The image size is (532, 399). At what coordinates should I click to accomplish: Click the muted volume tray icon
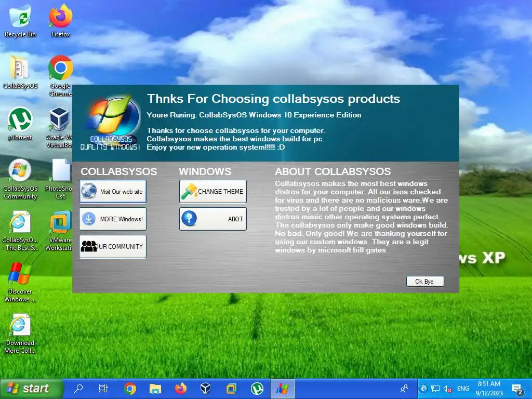447,389
